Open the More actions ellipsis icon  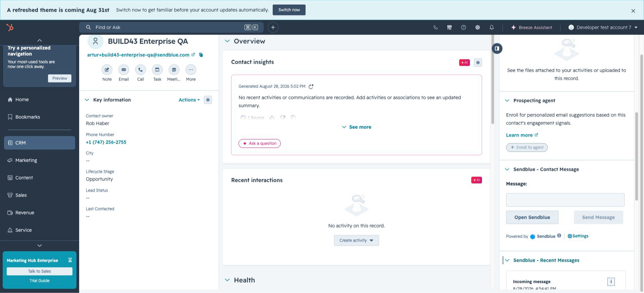191,70
